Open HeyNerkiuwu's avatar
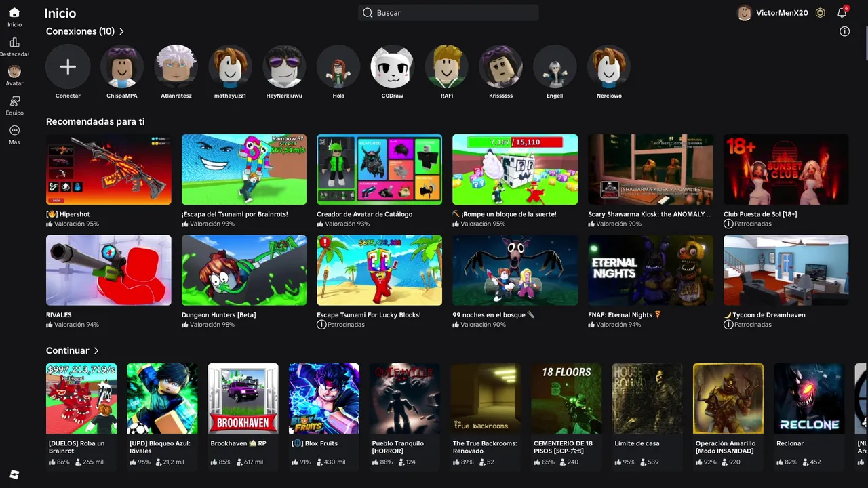The image size is (868, 488). (x=284, y=66)
